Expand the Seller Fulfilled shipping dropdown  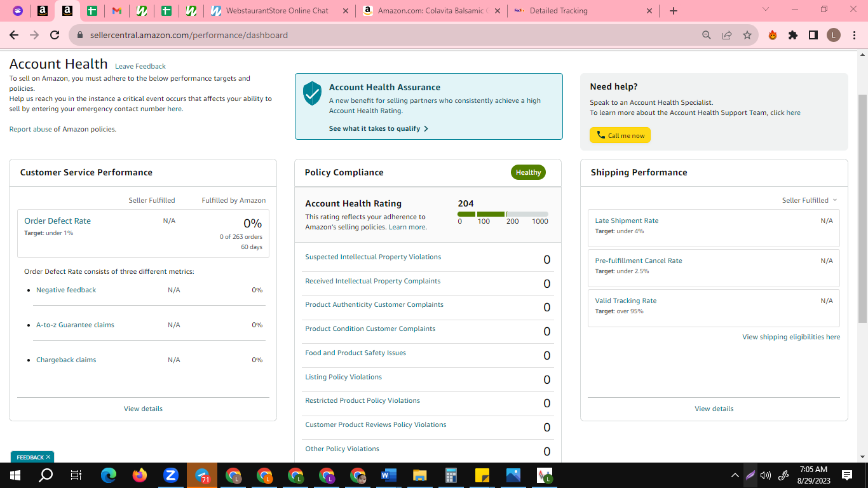tap(810, 200)
